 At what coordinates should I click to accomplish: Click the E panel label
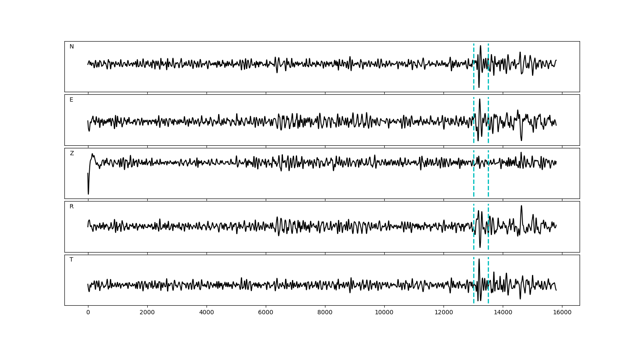point(71,100)
